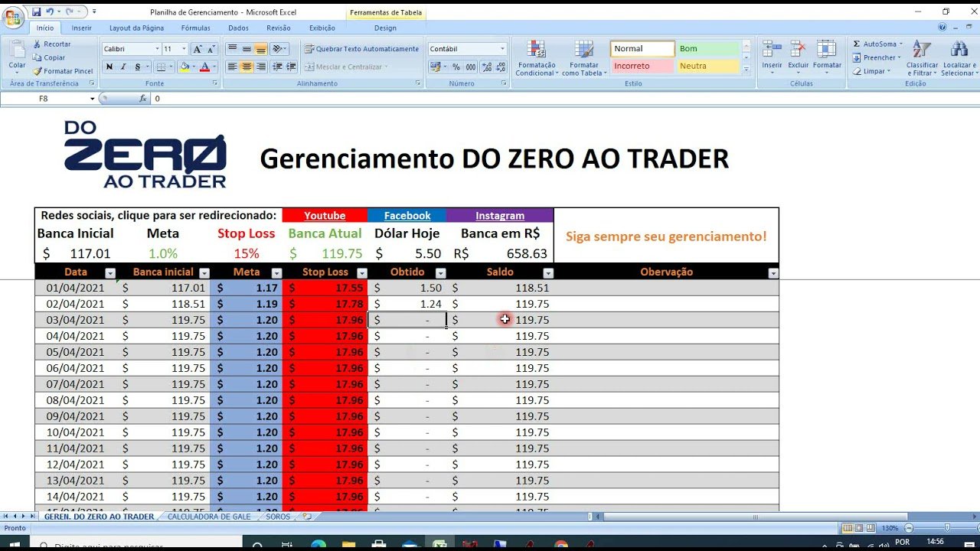Click the Office button logo
The image size is (980, 551).
pyautogui.click(x=13, y=18)
